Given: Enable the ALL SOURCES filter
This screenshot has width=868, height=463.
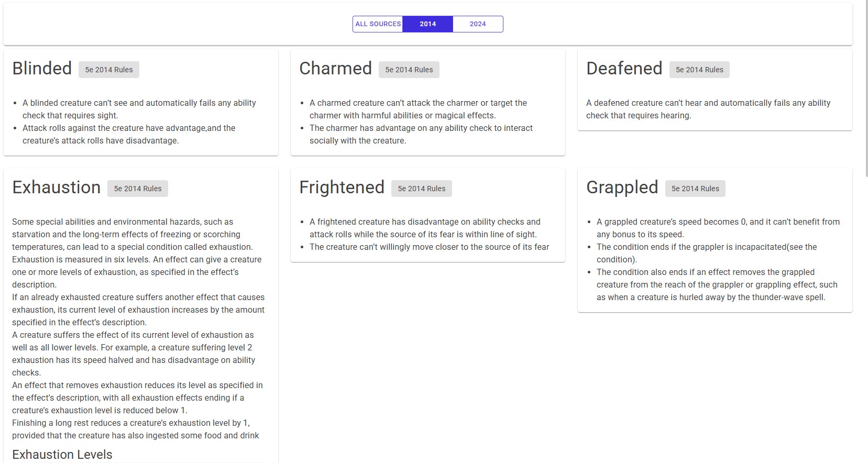Looking at the screenshot, I should (x=378, y=24).
